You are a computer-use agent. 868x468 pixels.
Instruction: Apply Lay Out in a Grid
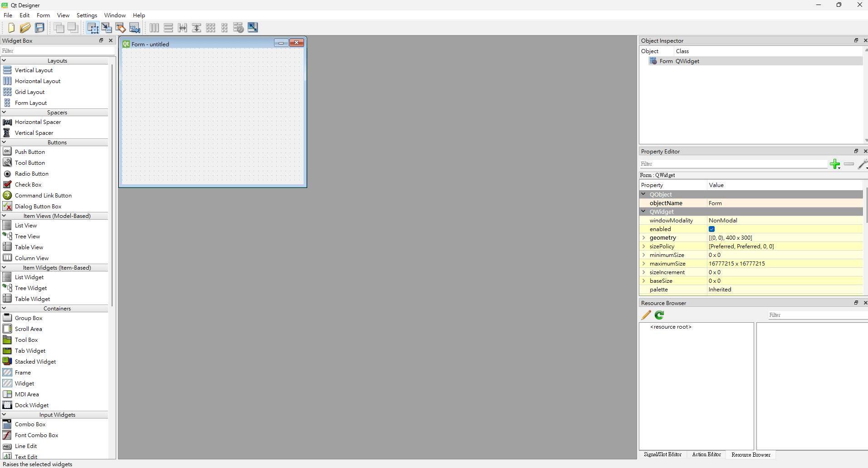coord(211,28)
